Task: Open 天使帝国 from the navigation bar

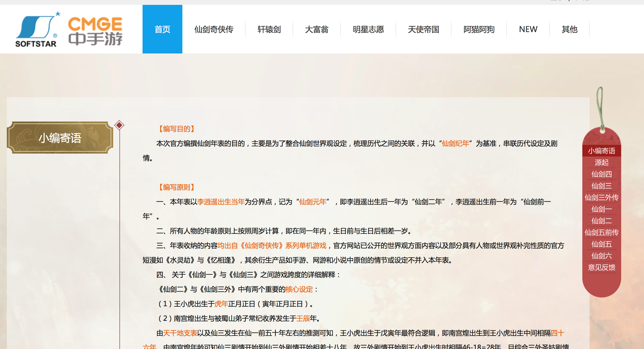Action: [x=424, y=29]
